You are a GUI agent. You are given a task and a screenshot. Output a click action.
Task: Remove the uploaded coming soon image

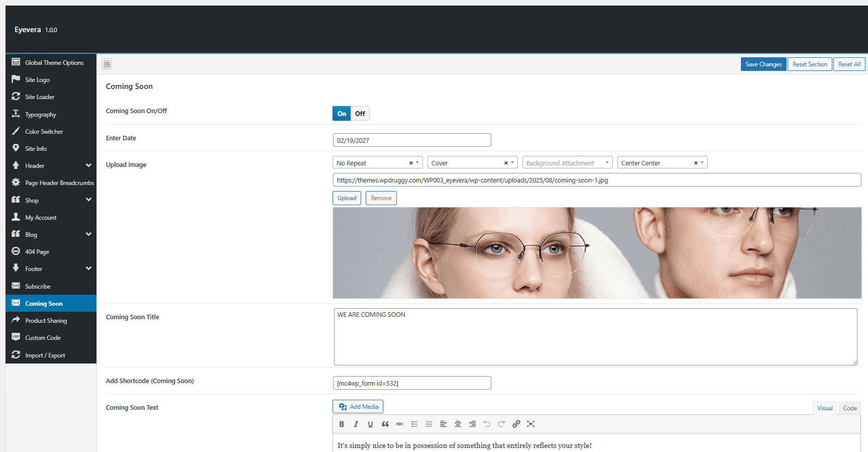click(381, 198)
